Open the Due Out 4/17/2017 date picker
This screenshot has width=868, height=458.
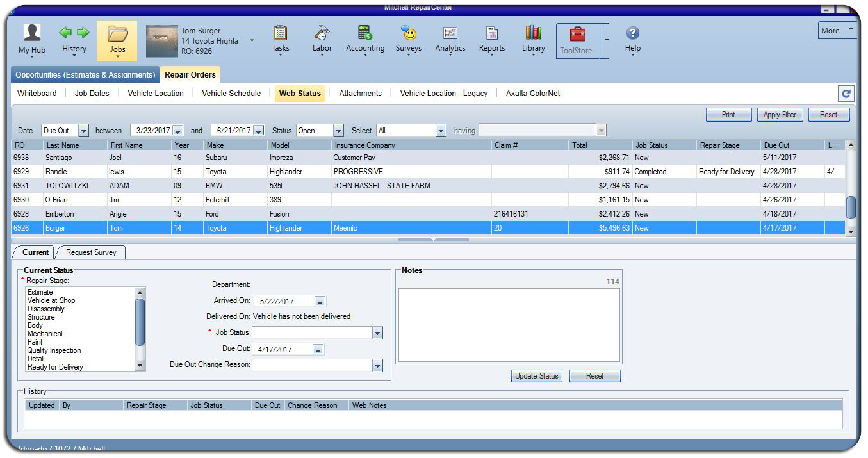(318, 350)
